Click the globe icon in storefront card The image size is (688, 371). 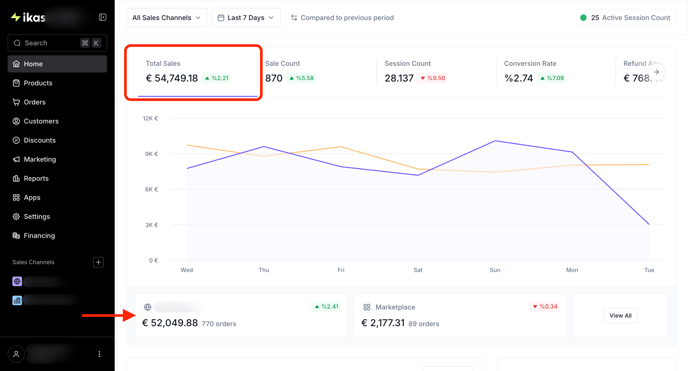coord(147,307)
